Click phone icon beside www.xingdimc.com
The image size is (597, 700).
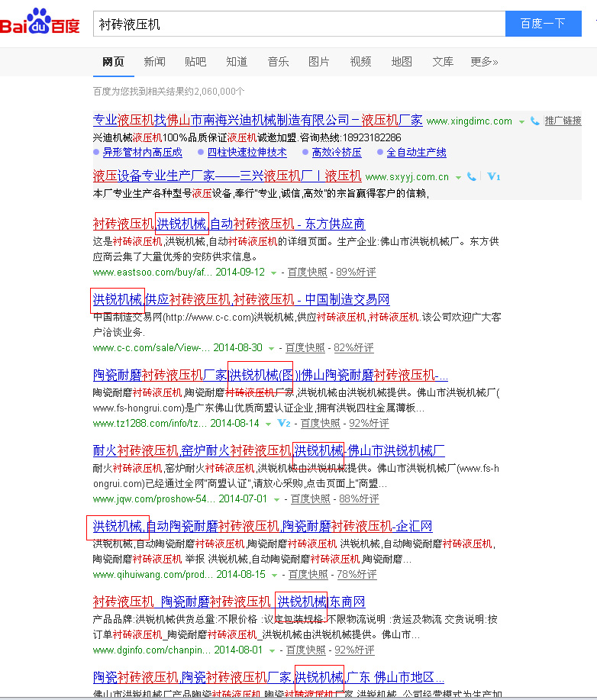(534, 121)
